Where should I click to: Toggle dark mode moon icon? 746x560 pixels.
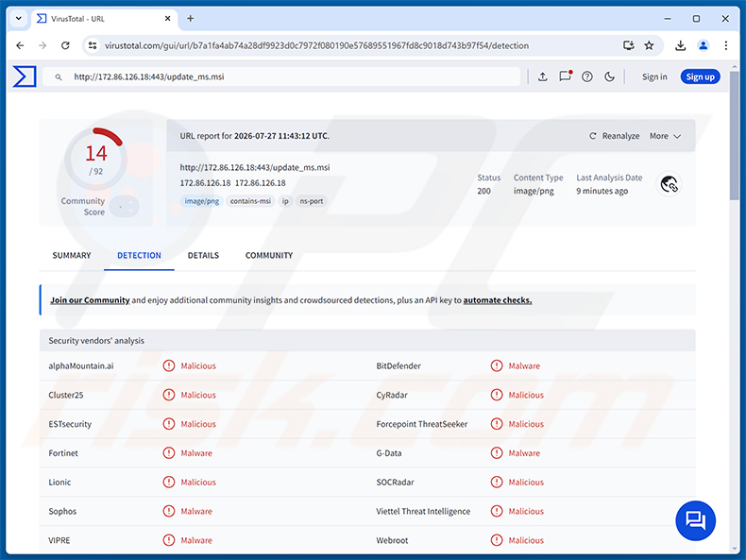click(609, 76)
